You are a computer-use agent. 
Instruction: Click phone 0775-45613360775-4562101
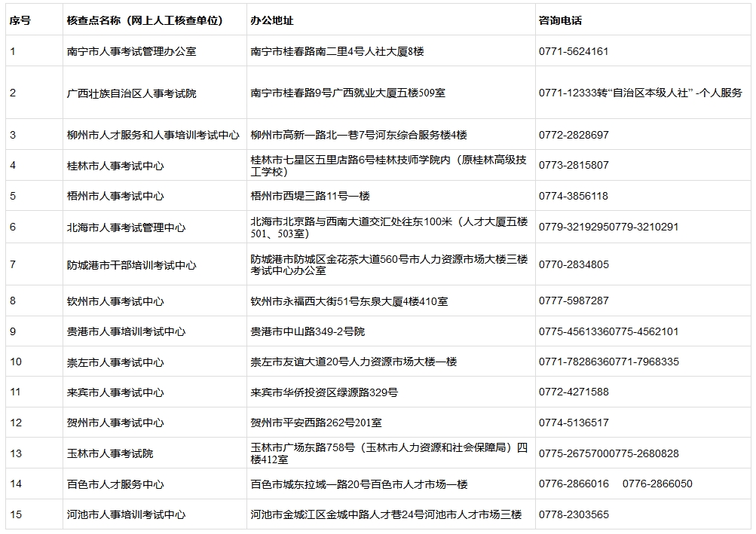click(608, 331)
